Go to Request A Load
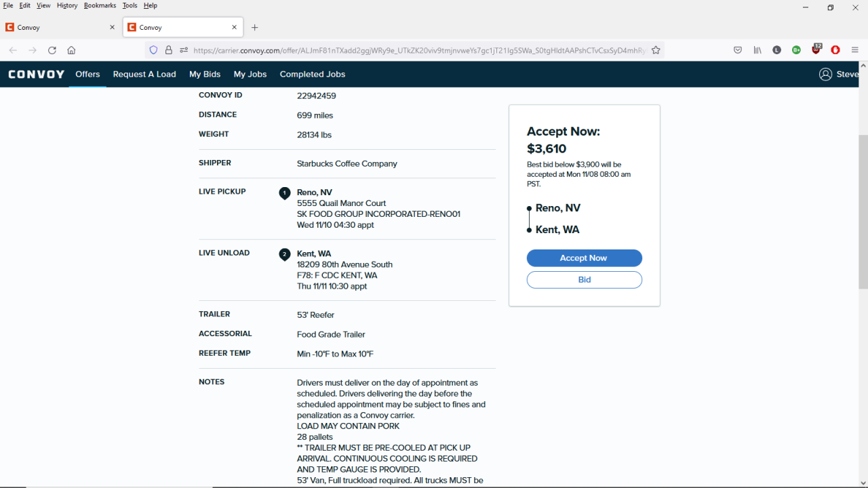 [144, 75]
